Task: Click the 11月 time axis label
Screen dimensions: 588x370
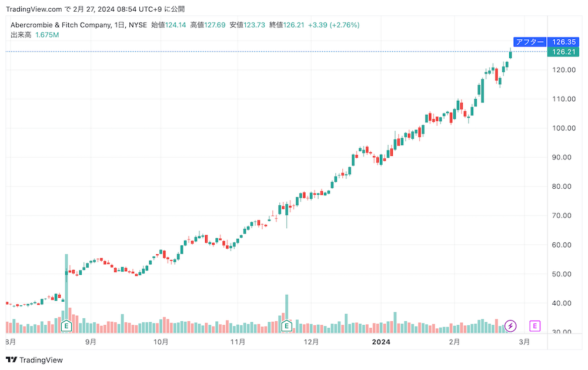Action: 238,342
